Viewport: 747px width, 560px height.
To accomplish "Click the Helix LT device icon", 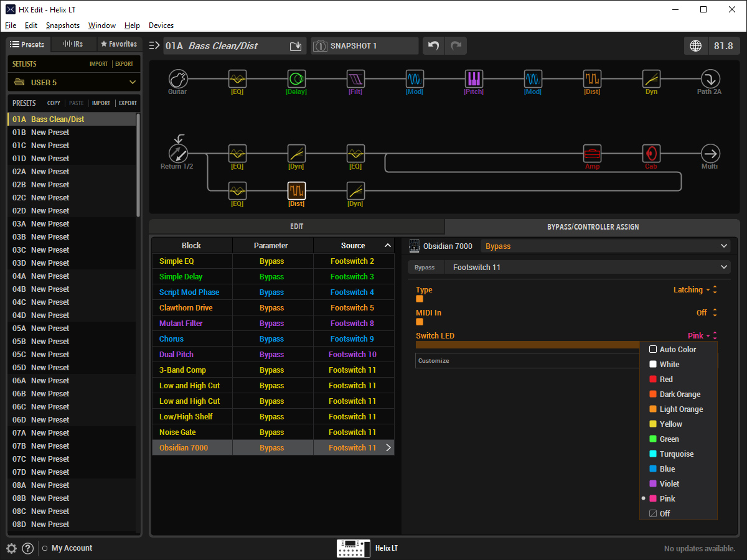I will (x=354, y=548).
